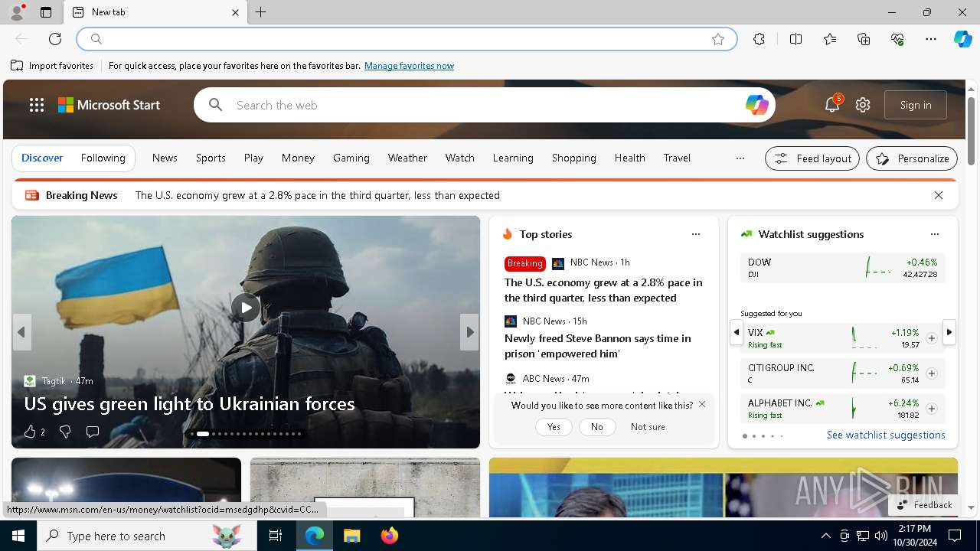This screenshot has width=980, height=551.
Task: Open a new browser tab
Action: pyautogui.click(x=261, y=12)
